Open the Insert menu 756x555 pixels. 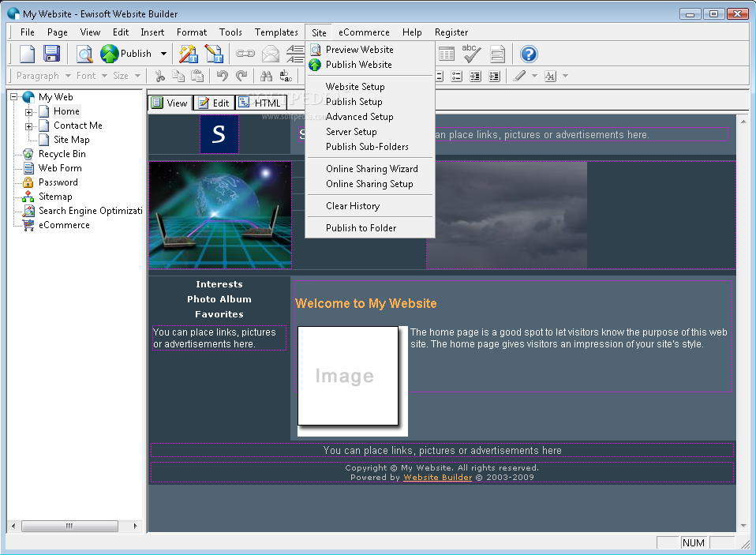152,32
